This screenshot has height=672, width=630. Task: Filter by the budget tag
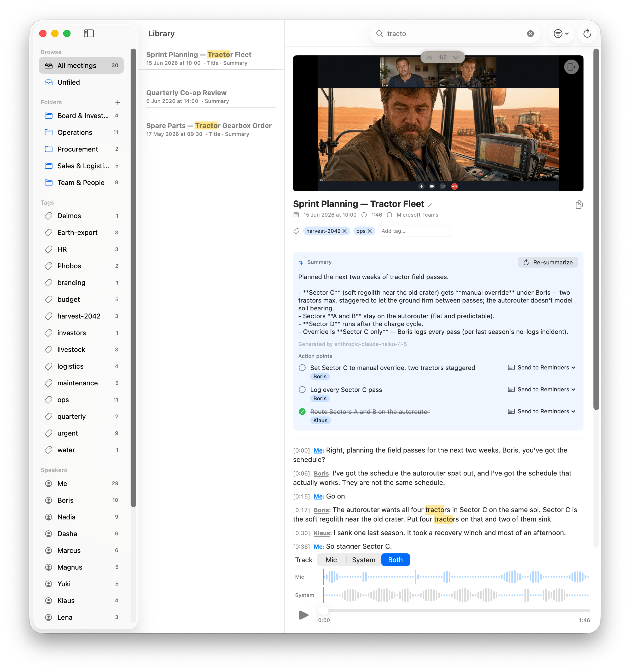pyautogui.click(x=81, y=299)
